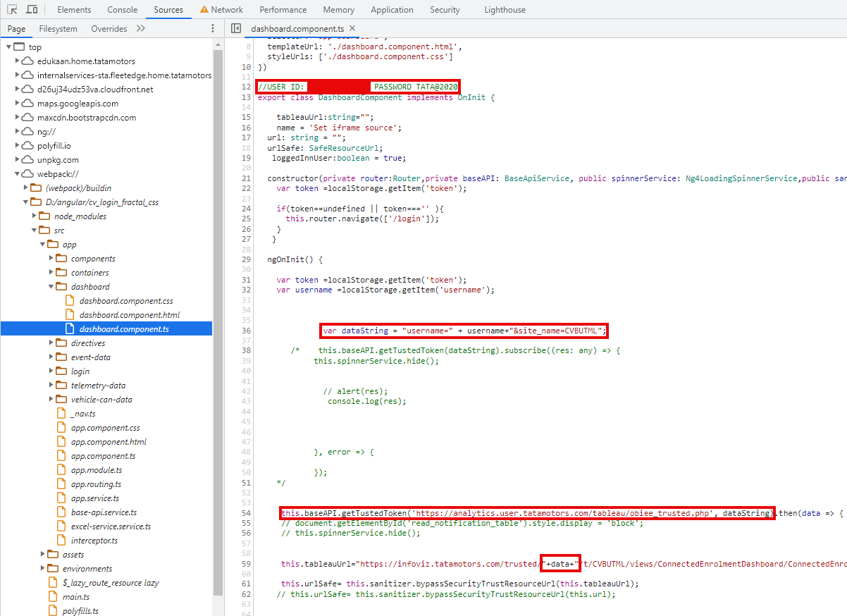The height and width of the screenshot is (616, 847).
Task: Click the main.ts file icon
Action: point(53,597)
